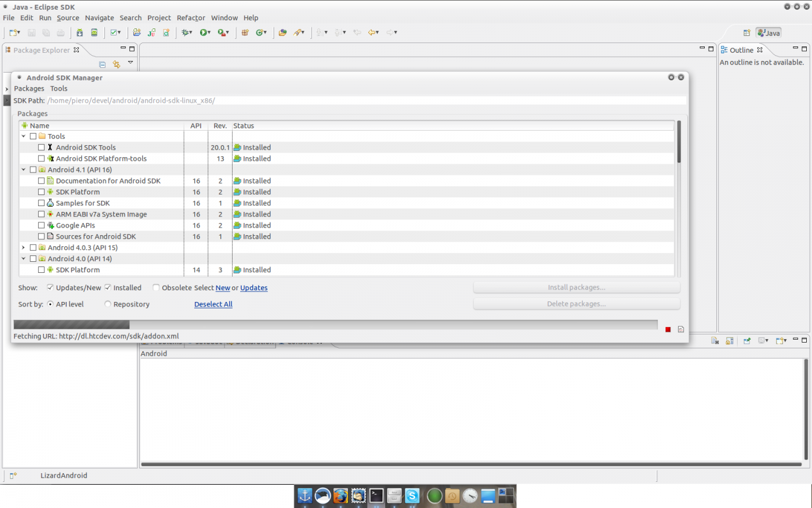
Task: Click the Updates link in the Show row
Action: click(253, 287)
